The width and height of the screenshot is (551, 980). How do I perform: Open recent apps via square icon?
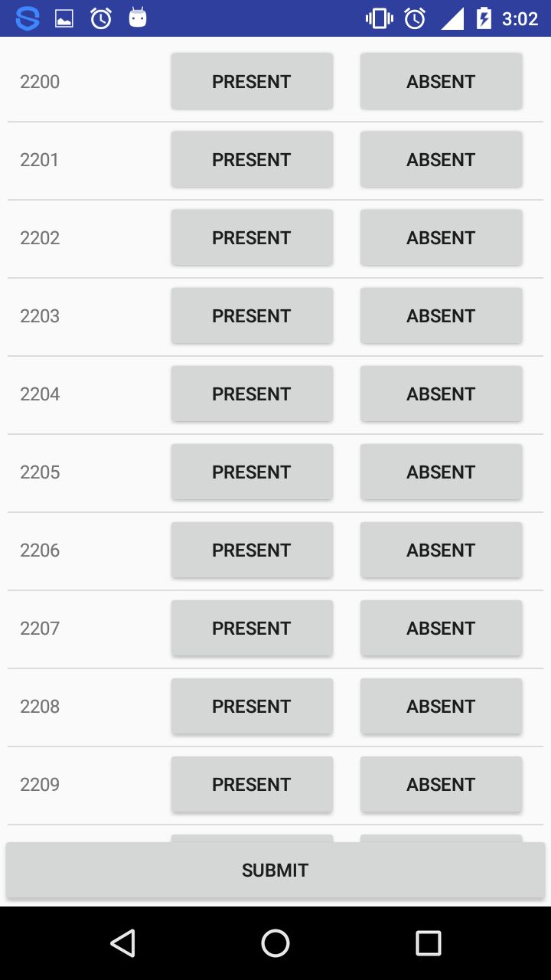[x=428, y=943]
